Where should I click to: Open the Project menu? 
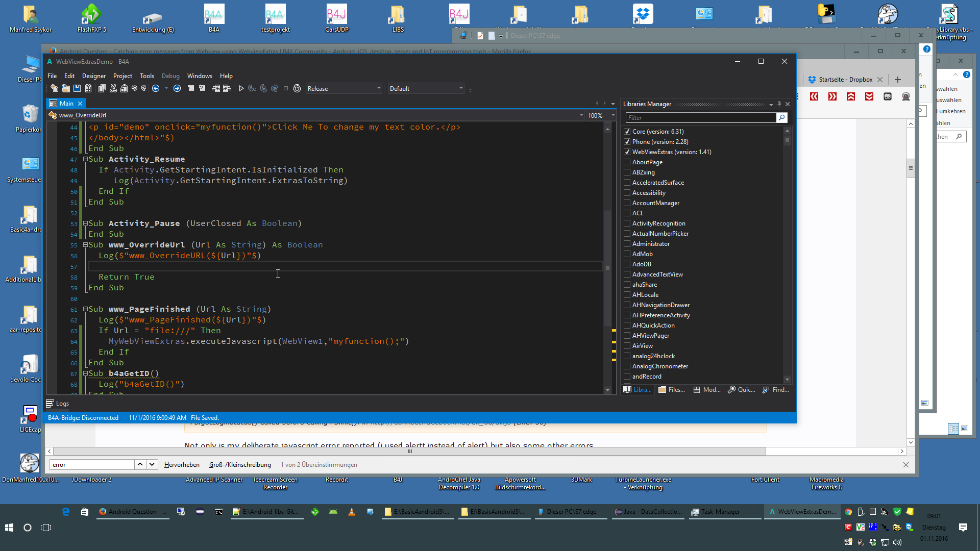click(x=122, y=76)
